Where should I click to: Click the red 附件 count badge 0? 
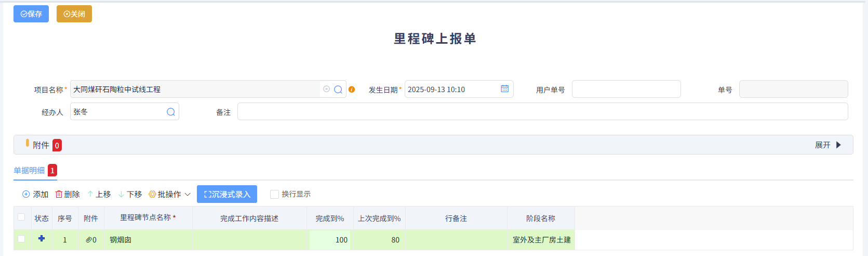click(57, 145)
